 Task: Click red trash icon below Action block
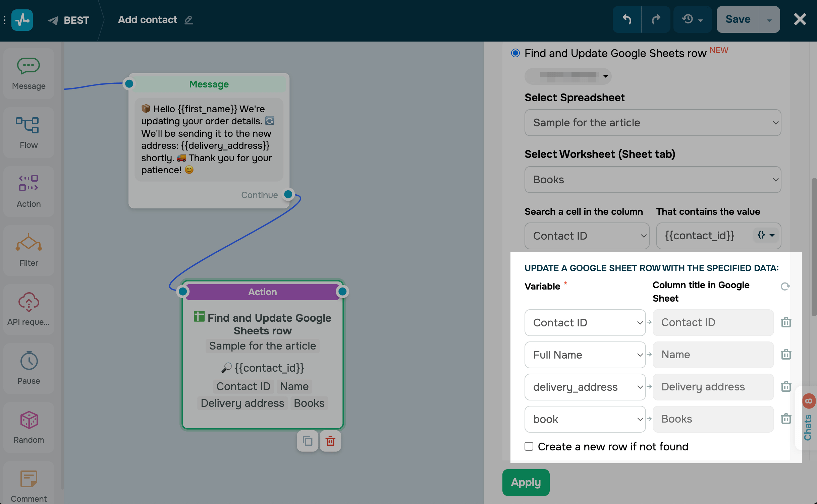click(330, 441)
